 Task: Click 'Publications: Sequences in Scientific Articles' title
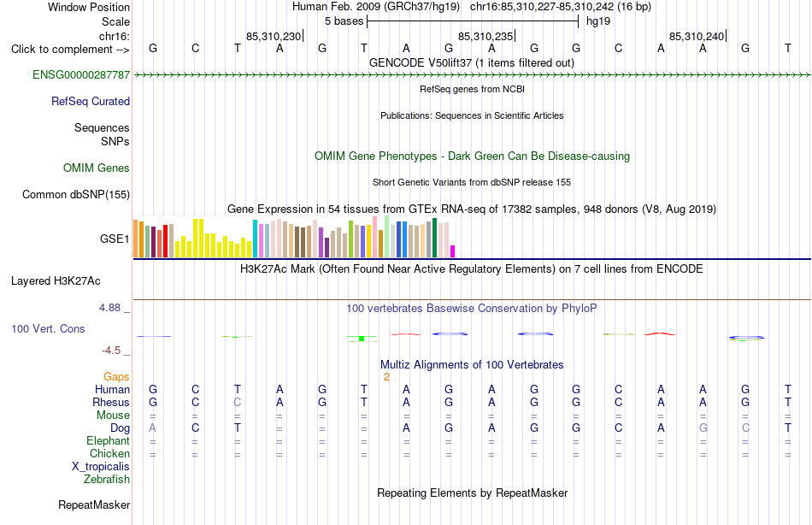click(x=472, y=115)
